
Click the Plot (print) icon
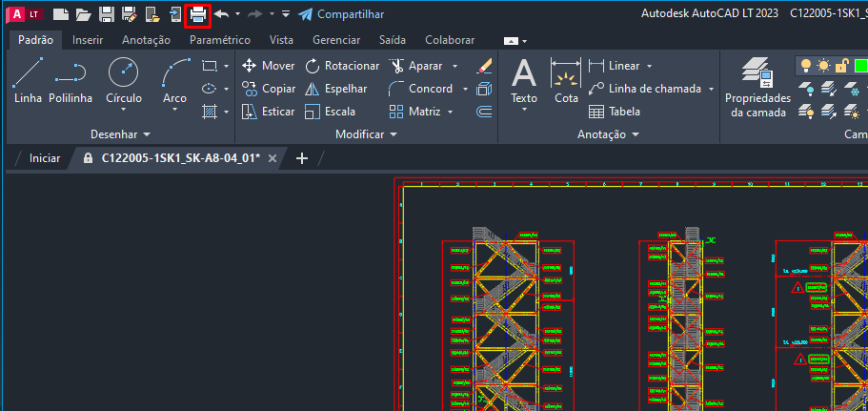[197, 14]
